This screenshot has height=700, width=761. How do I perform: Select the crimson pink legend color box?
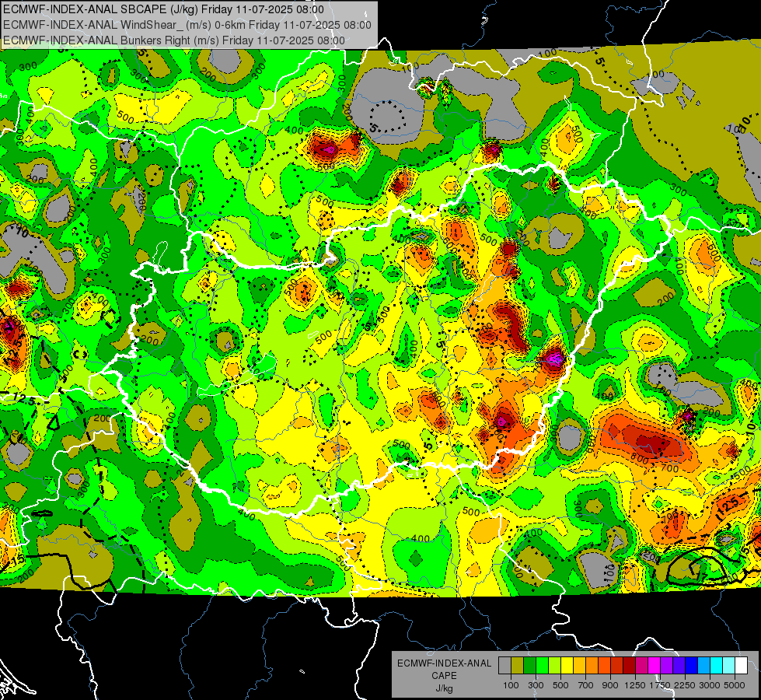click(x=641, y=666)
